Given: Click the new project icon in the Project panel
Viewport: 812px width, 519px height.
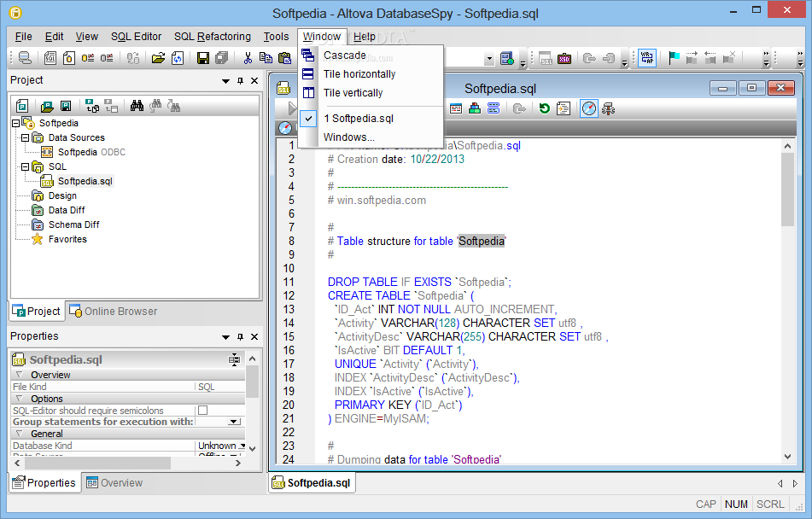Looking at the screenshot, I should 22,106.
